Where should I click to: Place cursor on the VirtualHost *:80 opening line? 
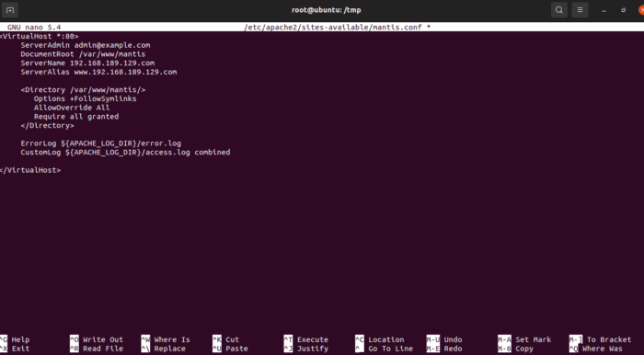tap(40, 36)
